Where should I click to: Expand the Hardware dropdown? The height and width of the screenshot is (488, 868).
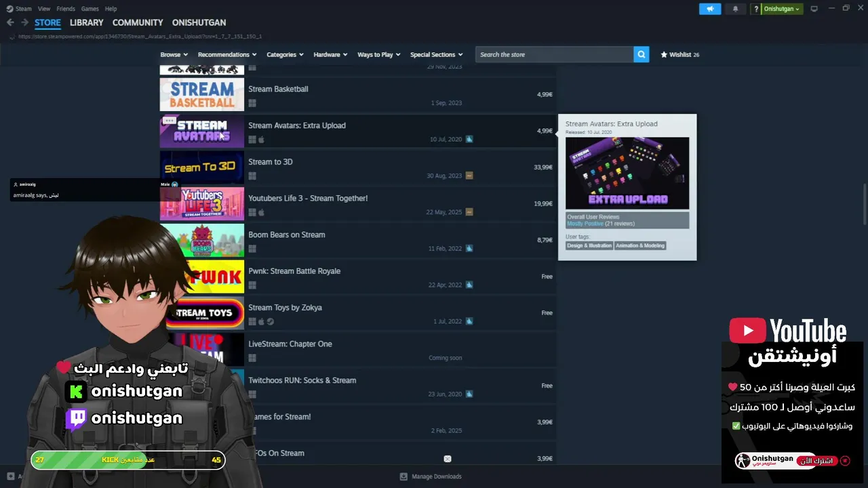pos(330,54)
